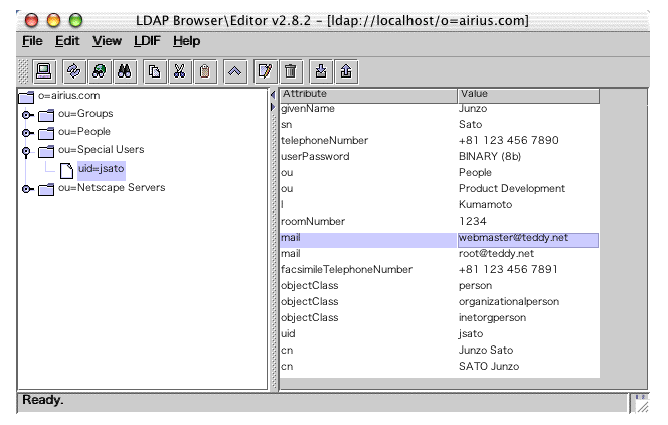Click the roomNumber value 1234
The width and height of the screenshot is (668, 425).
[473, 221]
